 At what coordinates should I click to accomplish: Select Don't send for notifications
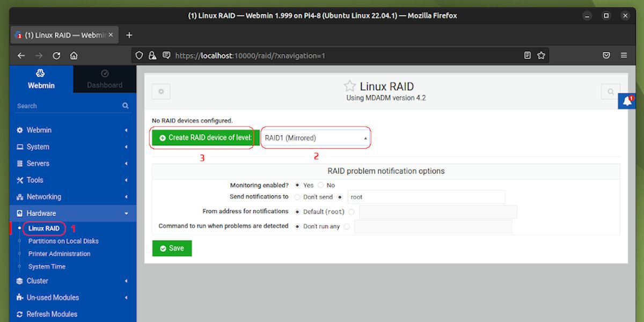coord(297,197)
